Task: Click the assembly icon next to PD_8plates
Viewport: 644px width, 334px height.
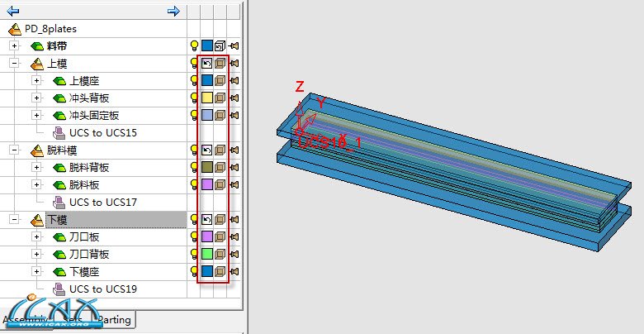Action: coord(14,29)
